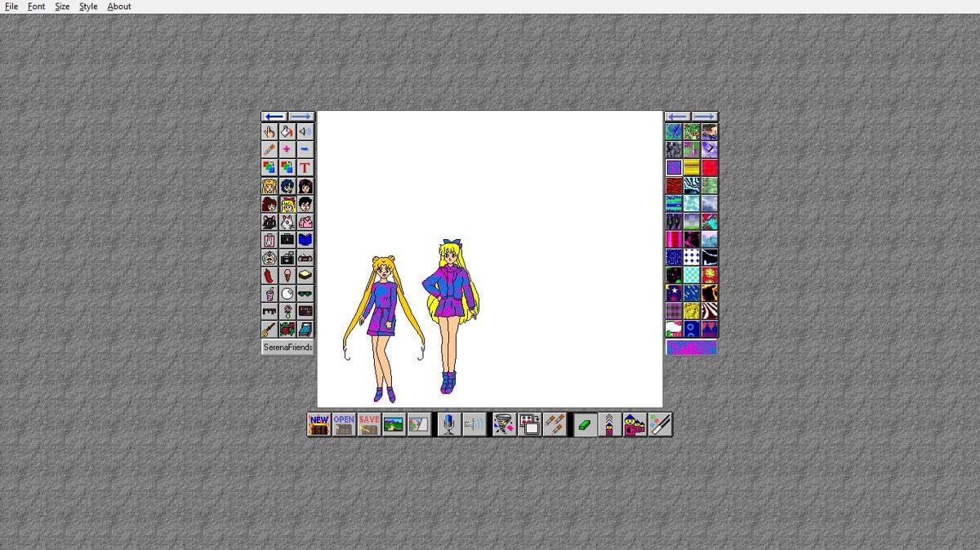Click the speaker sound icon in tool palette
The image size is (980, 550).
305,131
